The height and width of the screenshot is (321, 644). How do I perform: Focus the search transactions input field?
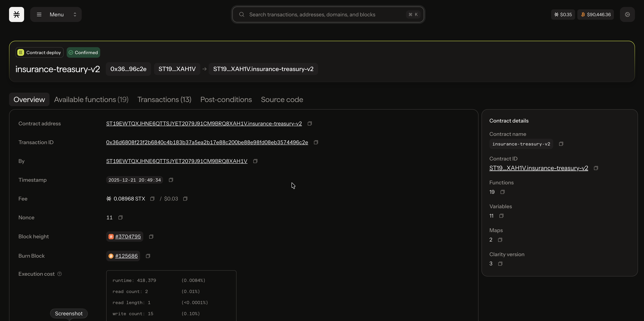(x=325, y=14)
